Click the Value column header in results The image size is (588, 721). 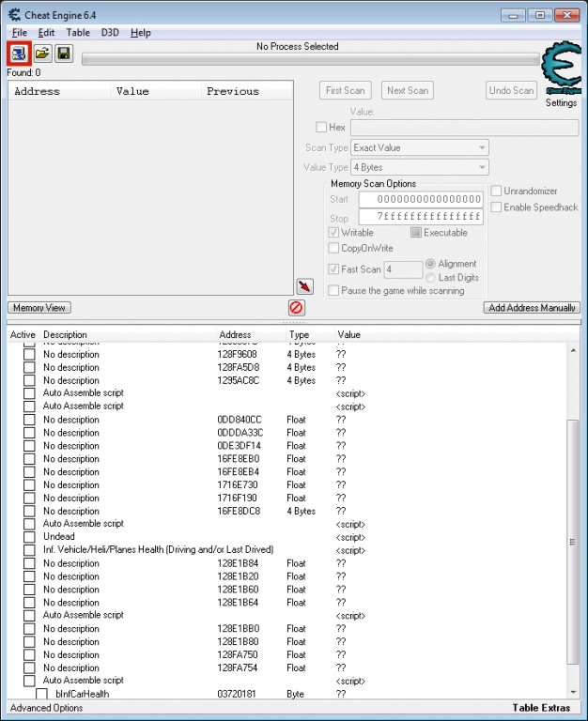[156, 91]
